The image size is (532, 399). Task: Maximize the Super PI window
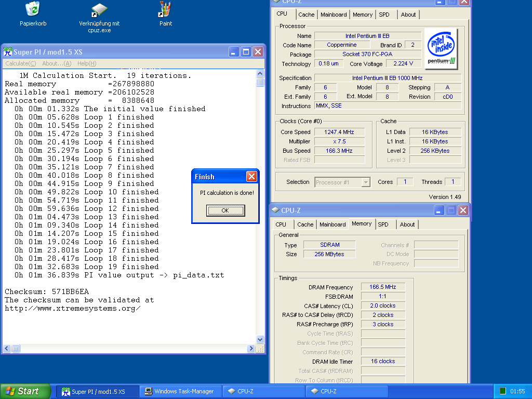pyautogui.click(x=246, y=52)
